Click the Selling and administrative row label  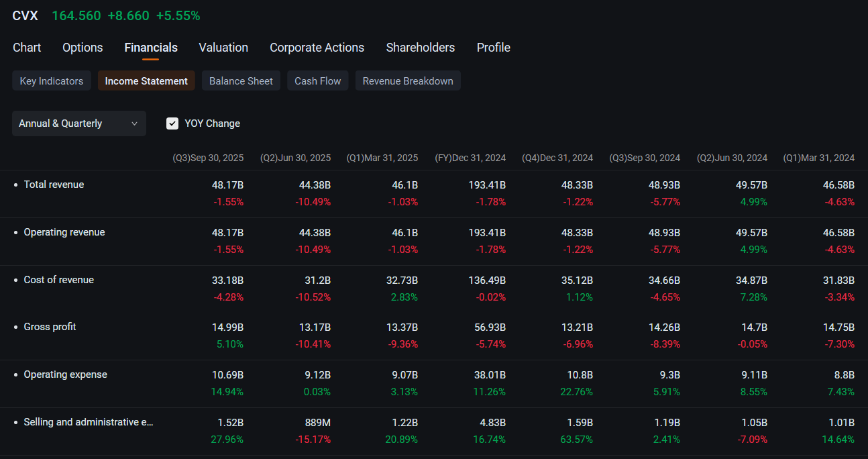pyautogui.click(x=89, y=422)
